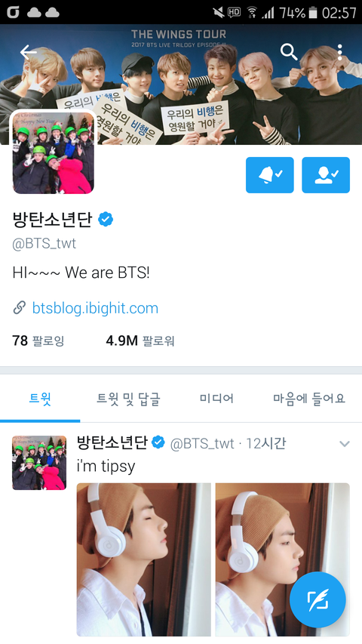This screenshot has height=644, width=362.
Task: Open the three-dot overflow menu
Action: (x=339, y=52)
